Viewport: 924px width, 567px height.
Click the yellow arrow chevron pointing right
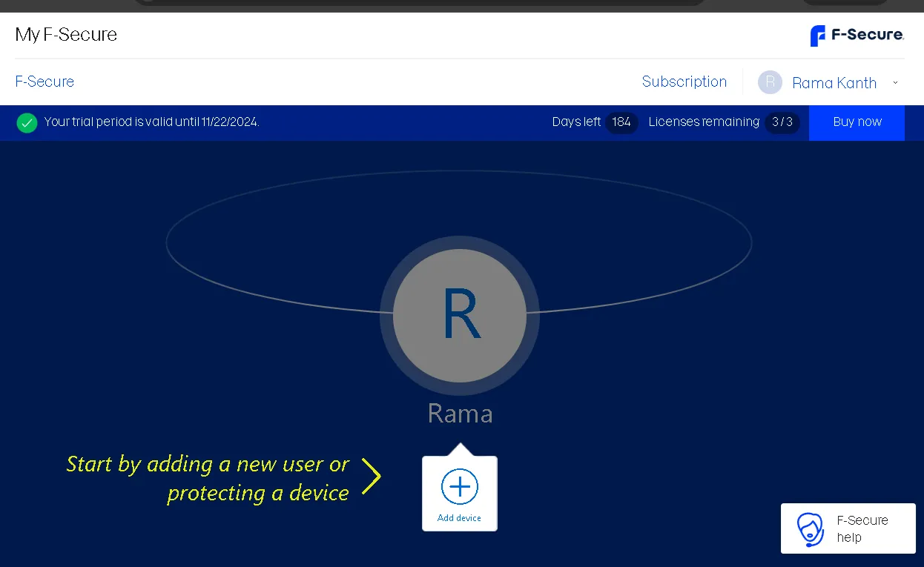(371, 477)
